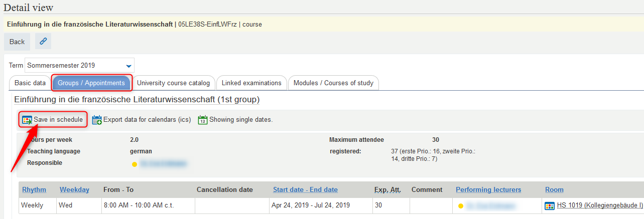Click the Performing lecturers column header

click(488, 189)
